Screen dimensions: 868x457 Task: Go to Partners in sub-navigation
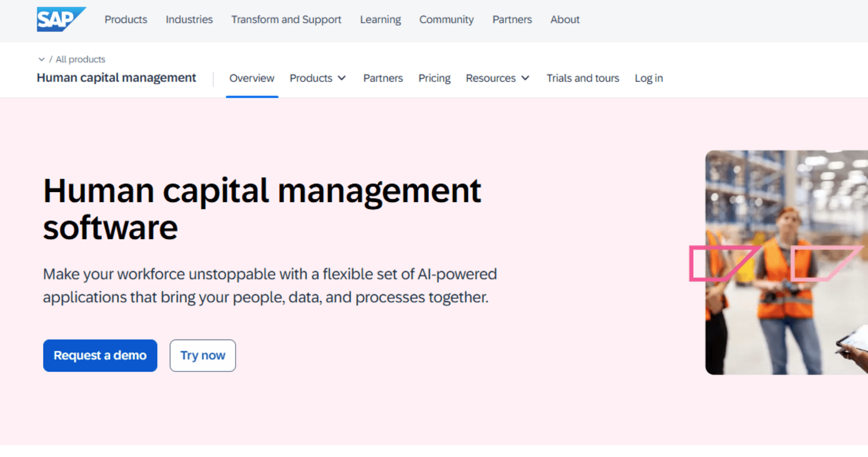[x=383, y=78]
